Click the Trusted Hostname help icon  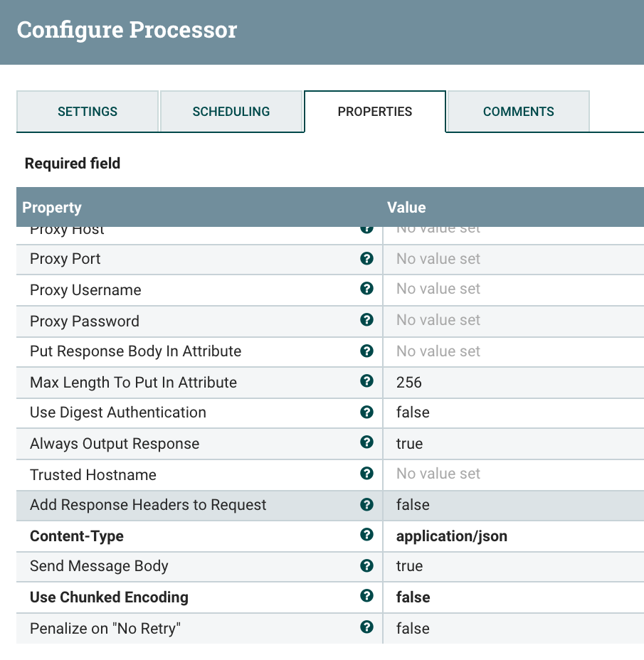pos(366,474)
